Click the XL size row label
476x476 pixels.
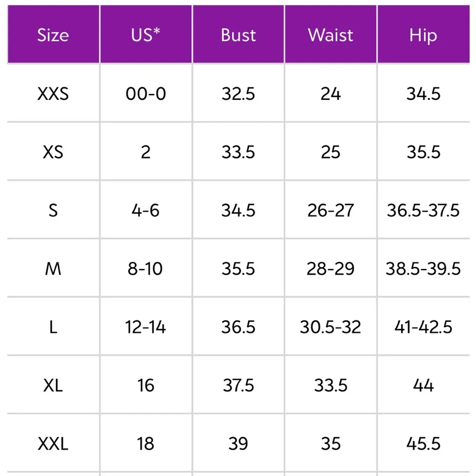(53, 385)
